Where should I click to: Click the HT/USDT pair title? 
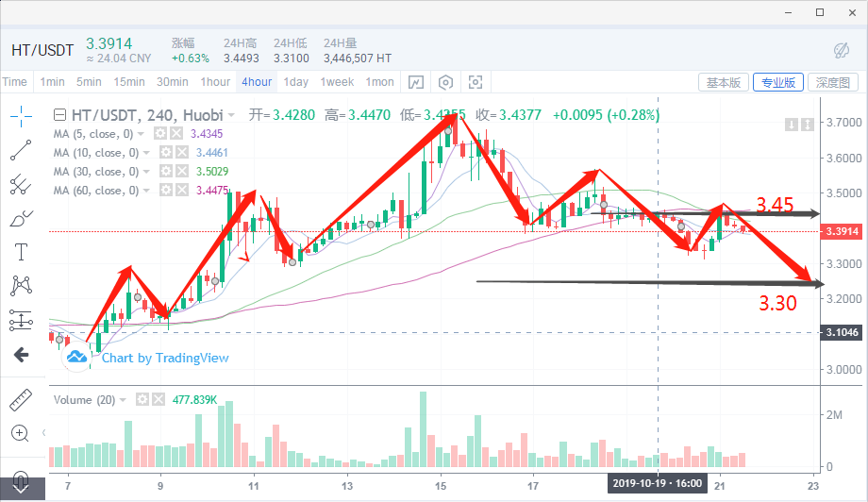[42, 51]
